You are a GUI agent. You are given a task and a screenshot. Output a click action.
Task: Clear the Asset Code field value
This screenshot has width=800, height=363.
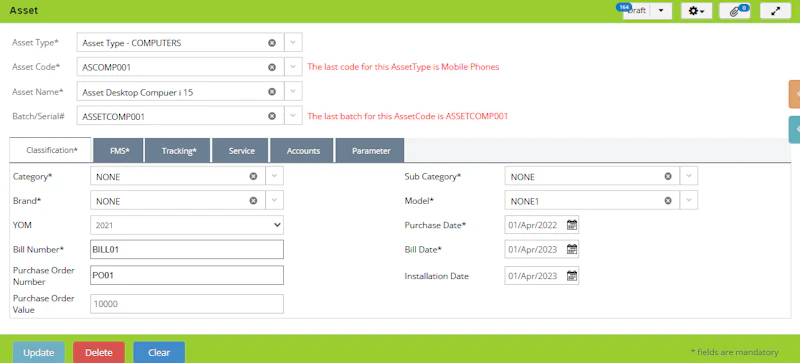[x=272, y=67]
